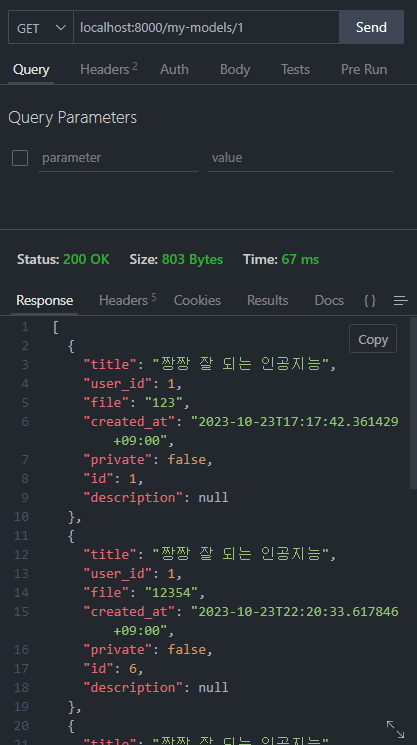Screen dimensions: 417x745
Task: Click "description": null on line 9
Action: point(156,498)
